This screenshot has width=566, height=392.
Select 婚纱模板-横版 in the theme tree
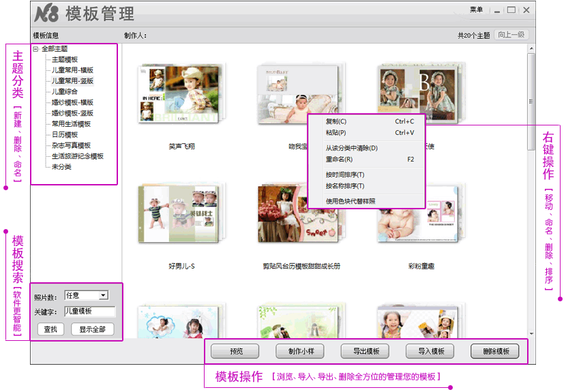tap(72, 102)
